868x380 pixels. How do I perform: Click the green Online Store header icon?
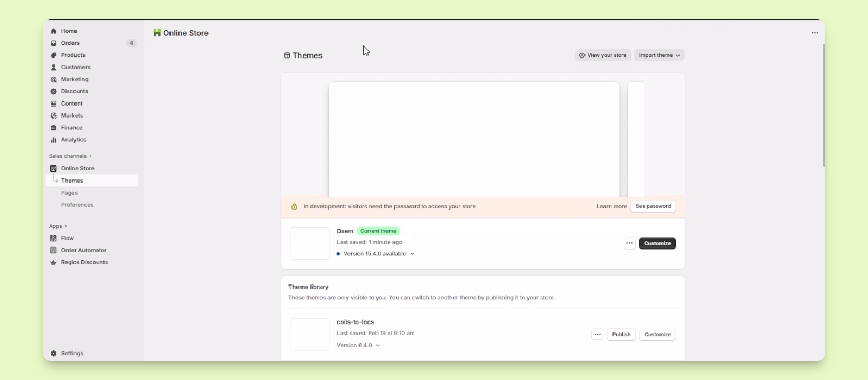tap(157, 33)
